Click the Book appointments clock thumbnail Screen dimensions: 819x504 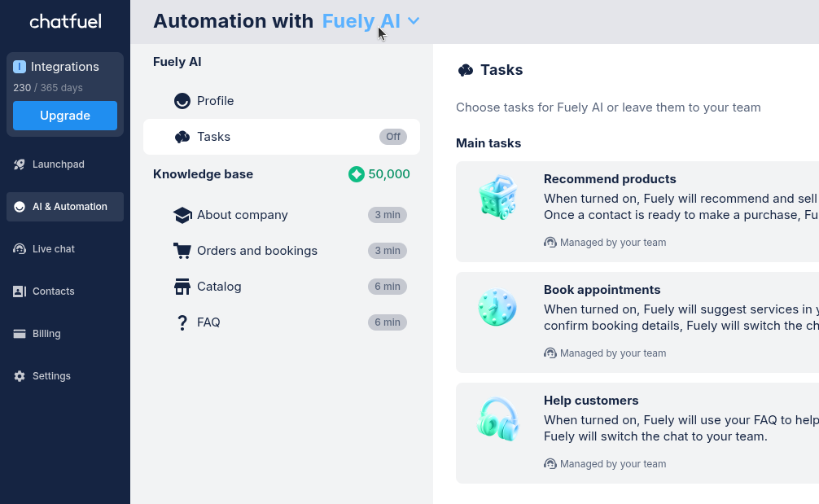497,308
